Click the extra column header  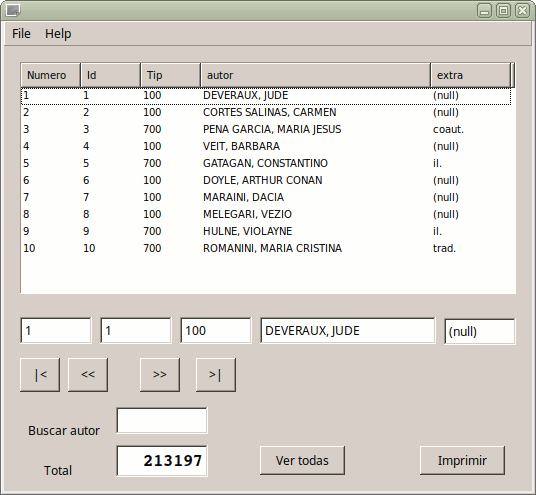tap(470, 75)
